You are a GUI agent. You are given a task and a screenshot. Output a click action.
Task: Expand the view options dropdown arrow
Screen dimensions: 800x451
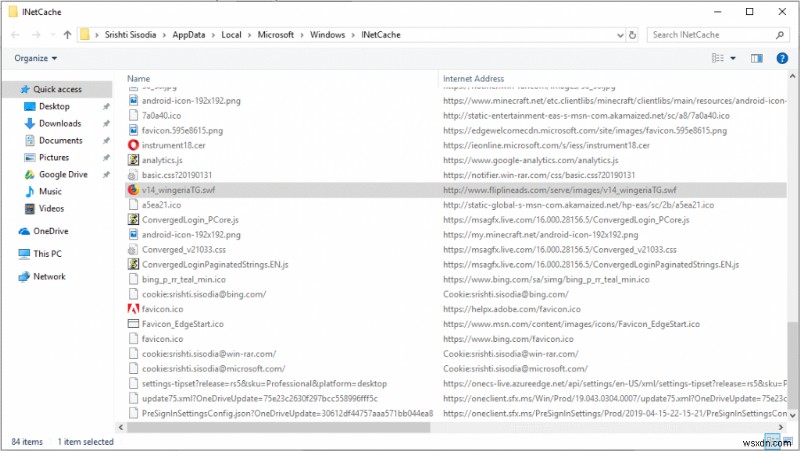coord(734,58)
